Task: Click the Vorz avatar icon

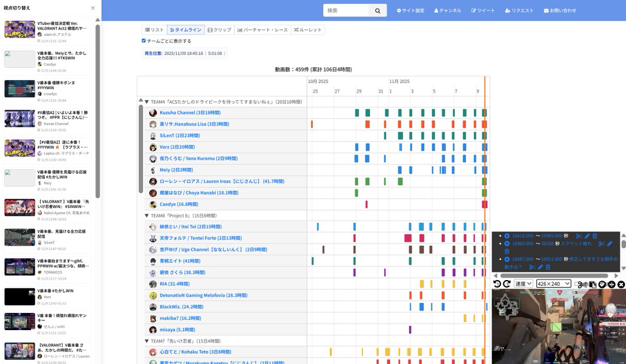Action: click(153, 147)
